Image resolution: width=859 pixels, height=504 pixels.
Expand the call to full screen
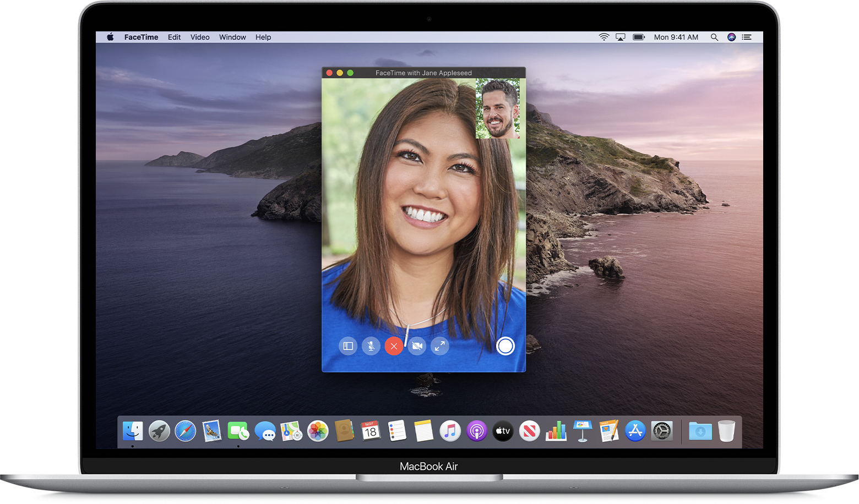click(440, 346)
